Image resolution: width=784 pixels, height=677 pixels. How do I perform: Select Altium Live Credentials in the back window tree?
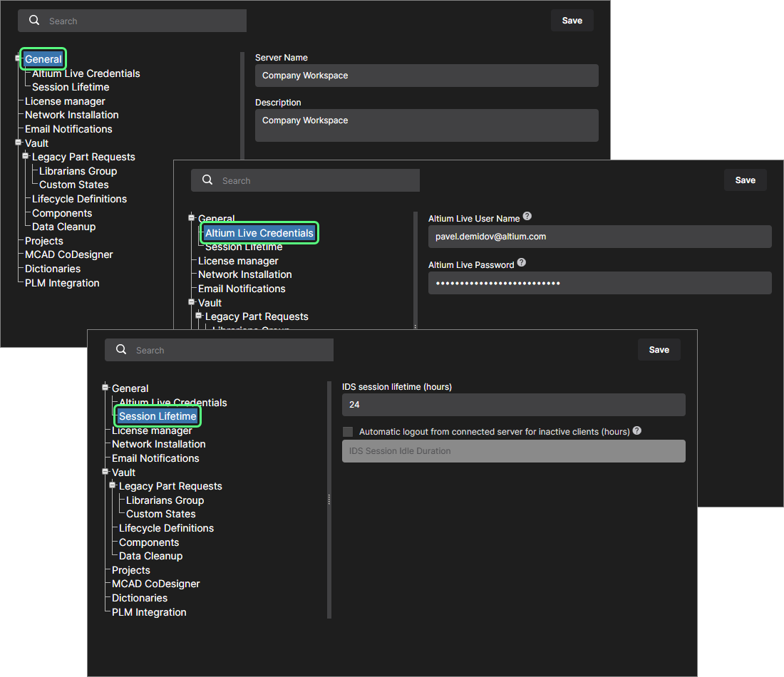[86, 73]
